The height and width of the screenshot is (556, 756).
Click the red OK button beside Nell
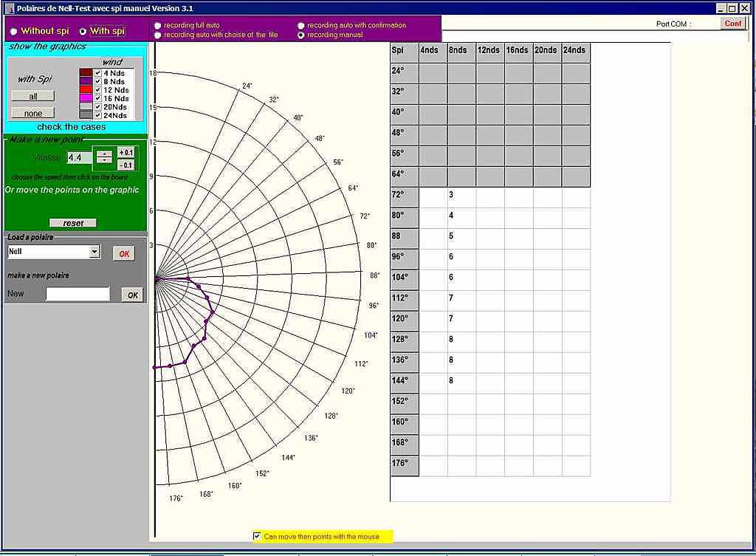[x=124, y=254]
